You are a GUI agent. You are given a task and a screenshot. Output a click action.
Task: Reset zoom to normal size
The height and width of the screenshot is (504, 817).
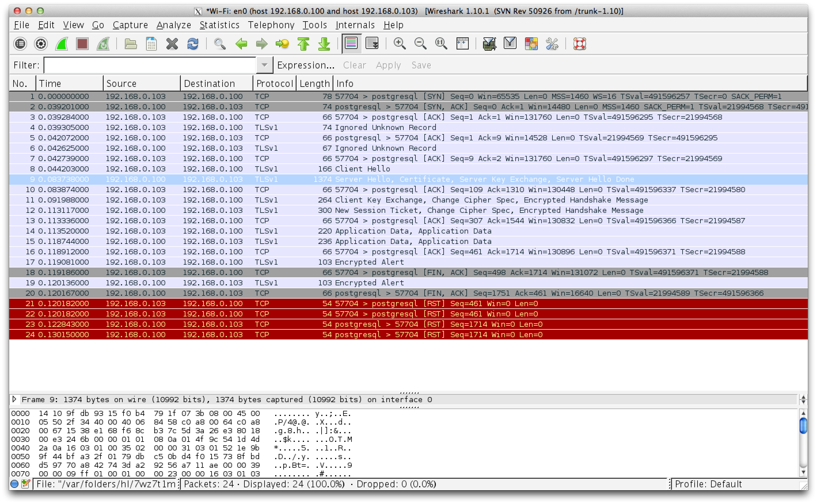(441, 44)
